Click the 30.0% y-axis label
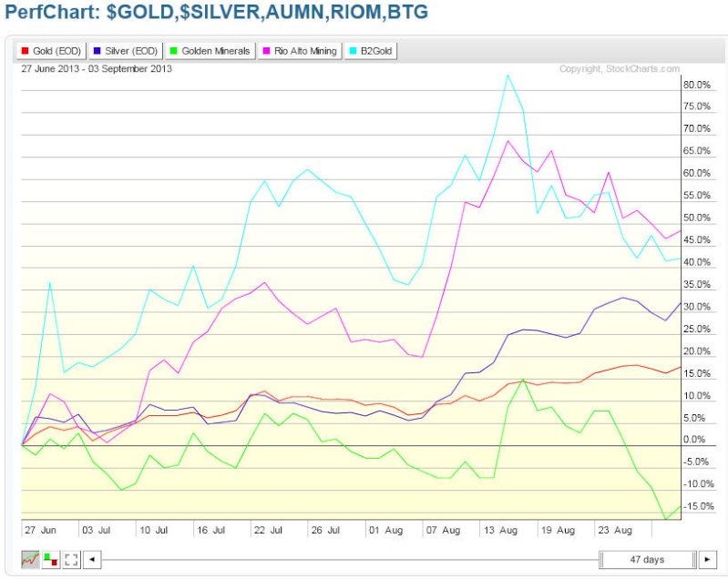The height and width of the screenshot is (579, 728). click(x=697, y=307)
